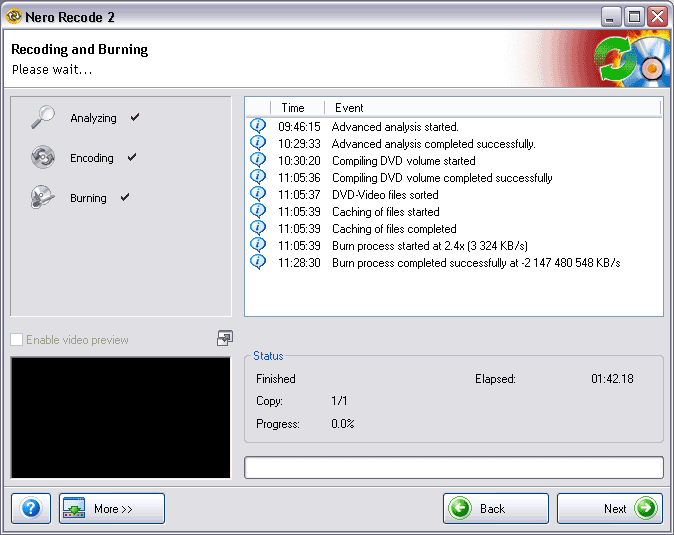Toggle Enable video preview checkbox
Viewport: 674px width, 535px height.
(16, 339)
